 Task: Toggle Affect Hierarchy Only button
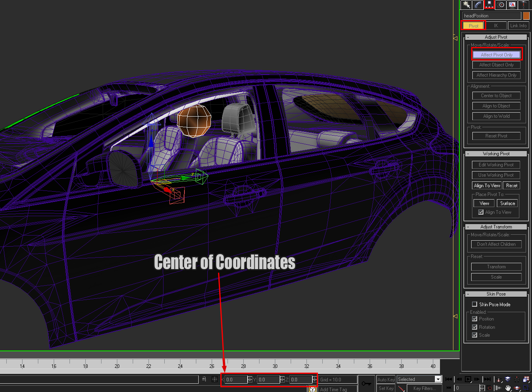point(496,75)
